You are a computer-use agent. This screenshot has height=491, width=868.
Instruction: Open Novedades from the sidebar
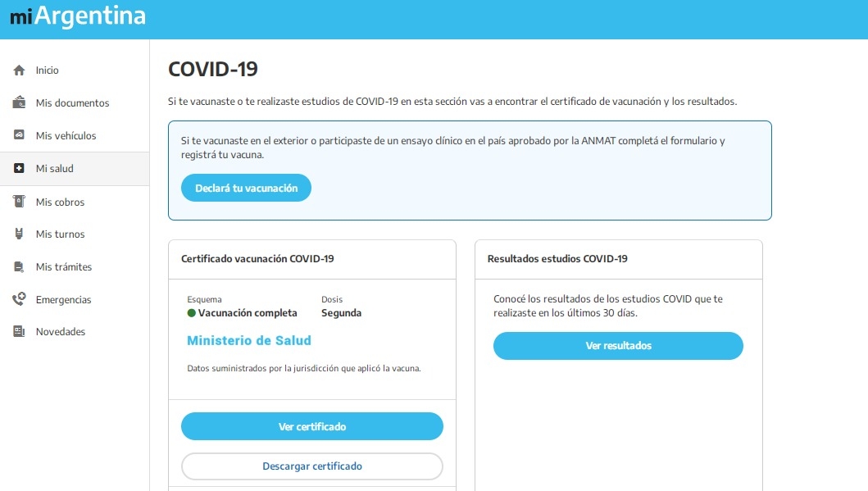(x=61, y=332)
